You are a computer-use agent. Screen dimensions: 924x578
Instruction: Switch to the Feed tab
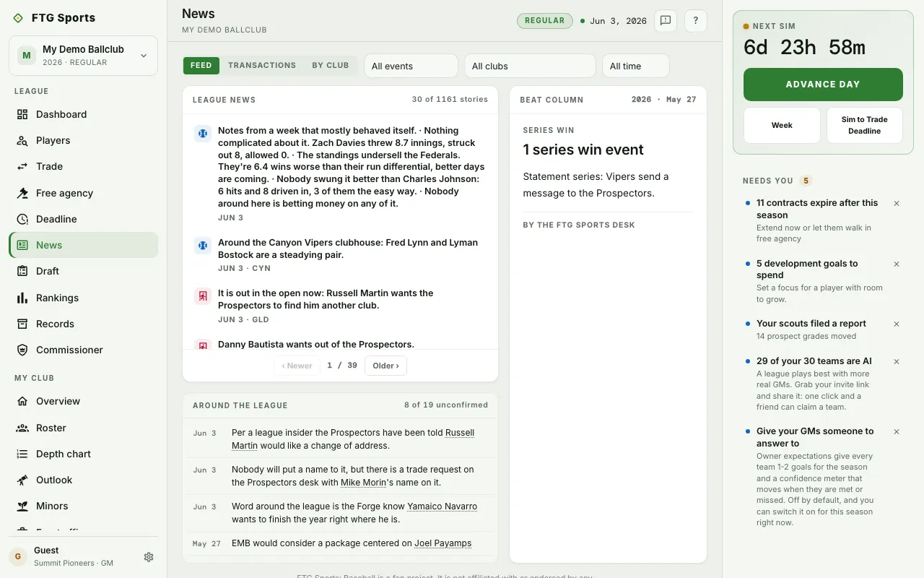point(201,66)
